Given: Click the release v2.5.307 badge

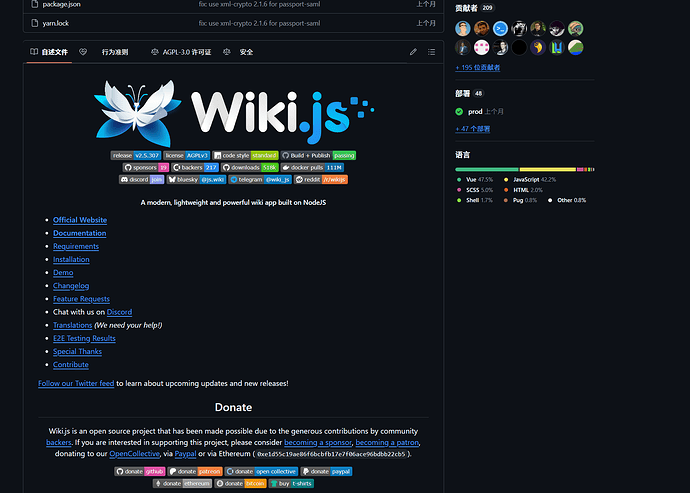Looking at the screenshot, I should click(x=136, y=155).
